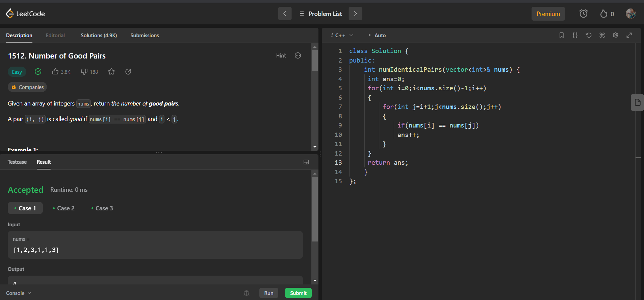The width and height of the screenshot is (644, 300).
Task: Click the result panel scrollbar
Action: click(x=315, y=209)
